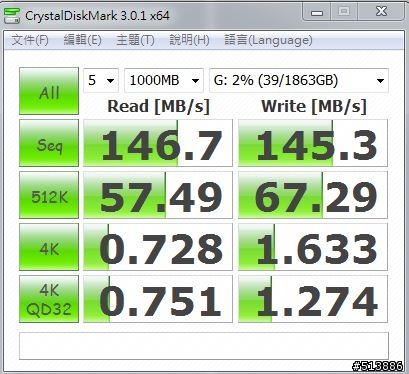This screenshot has width=409, height=374.
Task: Click the 512K write result 67.29
Action: (x=313, y=195)
